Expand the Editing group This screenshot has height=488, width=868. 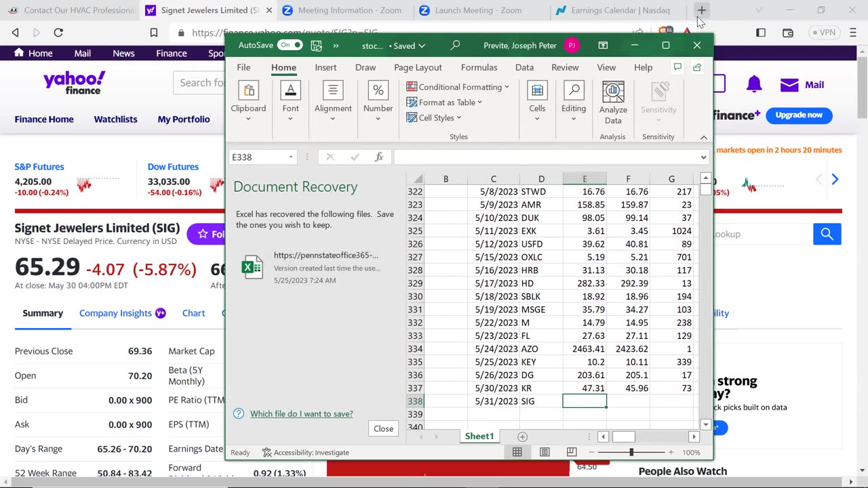click(574, 102)
